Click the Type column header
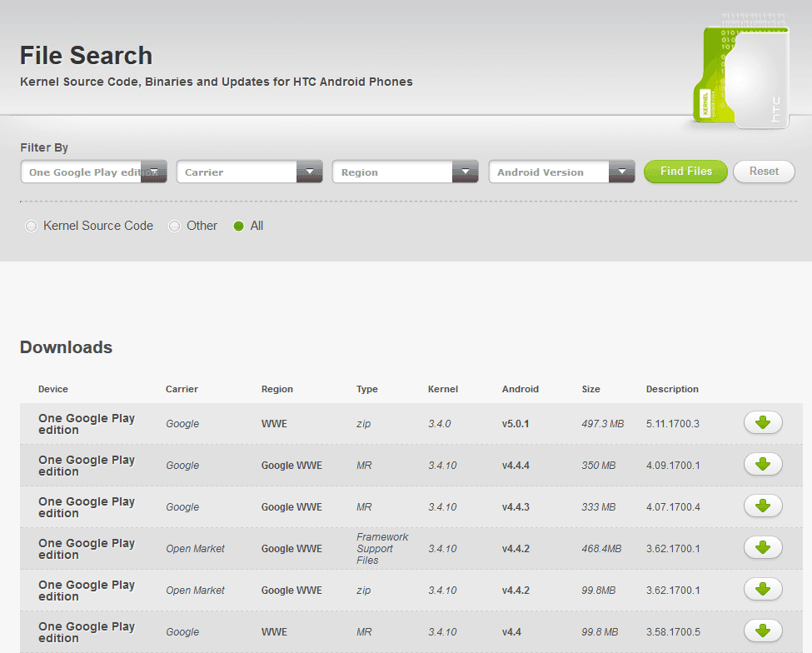 366,389
